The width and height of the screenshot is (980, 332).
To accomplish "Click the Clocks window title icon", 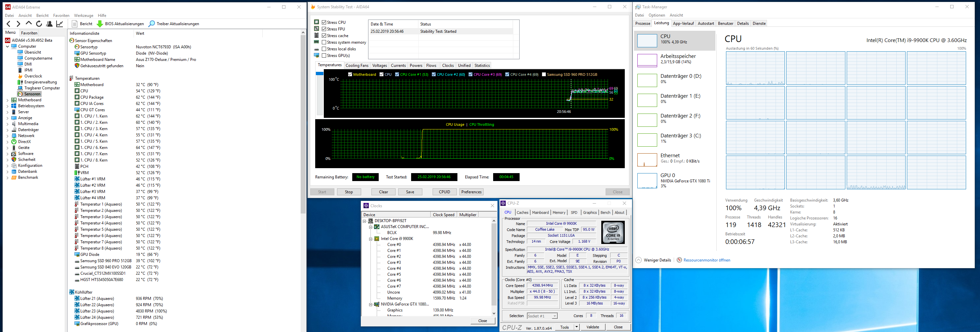I will (x=366, y=206).
